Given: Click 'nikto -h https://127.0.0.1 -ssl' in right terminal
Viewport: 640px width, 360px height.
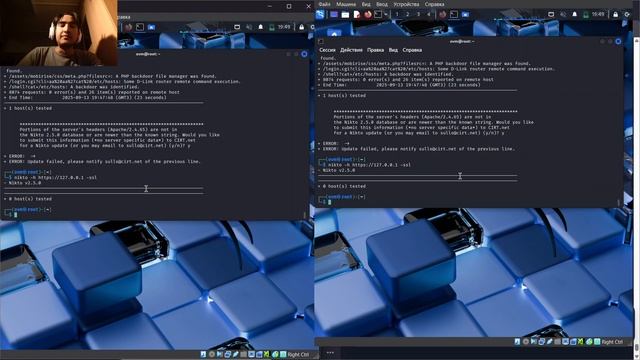Looking at the screenshot, I should tap(369, 165).
